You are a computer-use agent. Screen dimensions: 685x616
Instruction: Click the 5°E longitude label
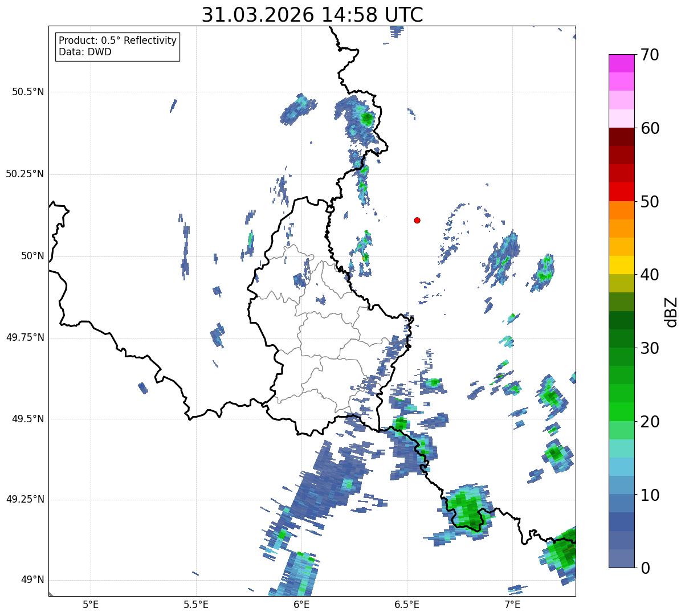[91, 604]
